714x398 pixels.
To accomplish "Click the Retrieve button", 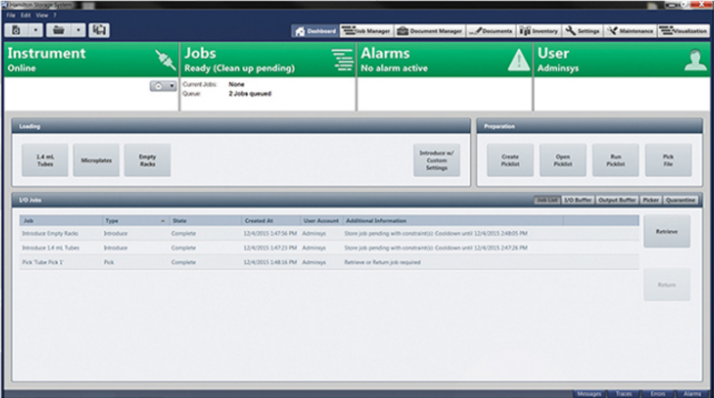I will click(667, 232).
